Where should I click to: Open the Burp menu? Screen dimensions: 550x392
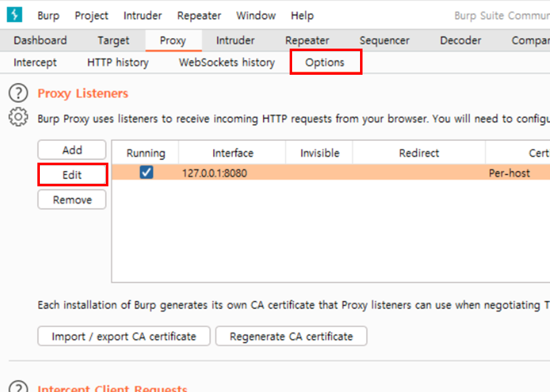pos(49,16)
